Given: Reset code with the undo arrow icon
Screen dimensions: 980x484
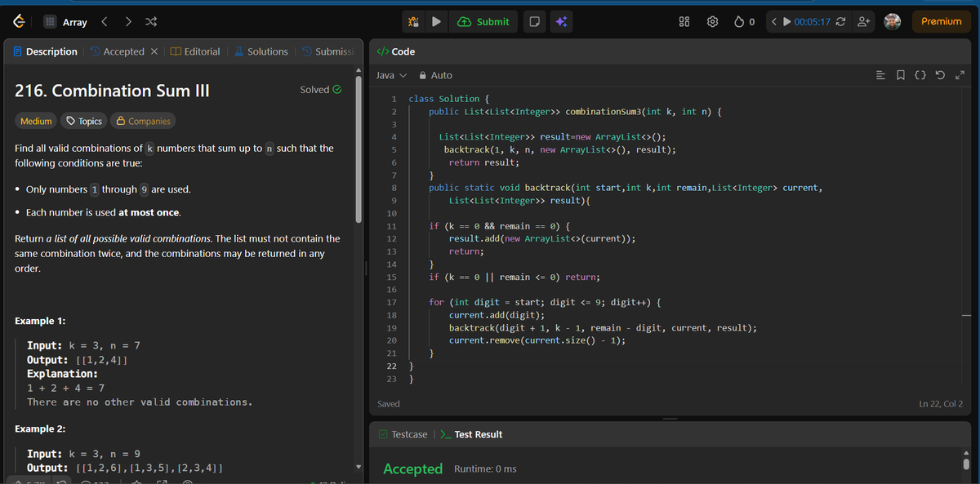Looking at the screenshot, I should (940, 75).
